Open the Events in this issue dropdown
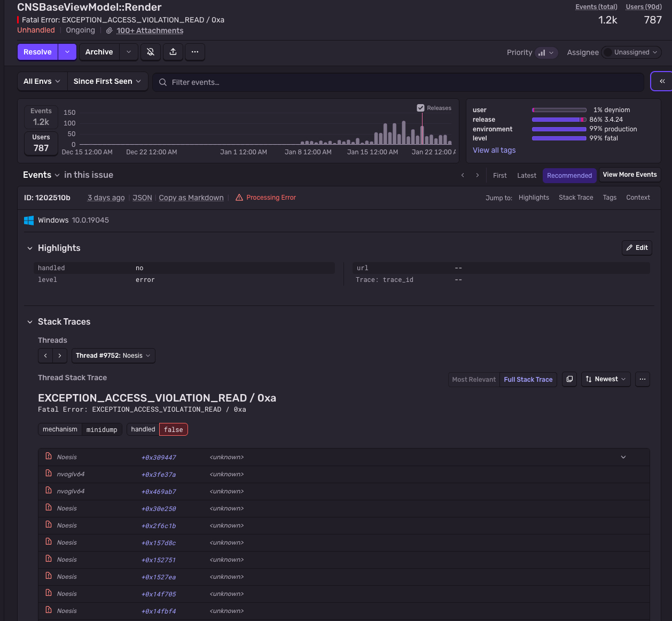 click(42, 175)
